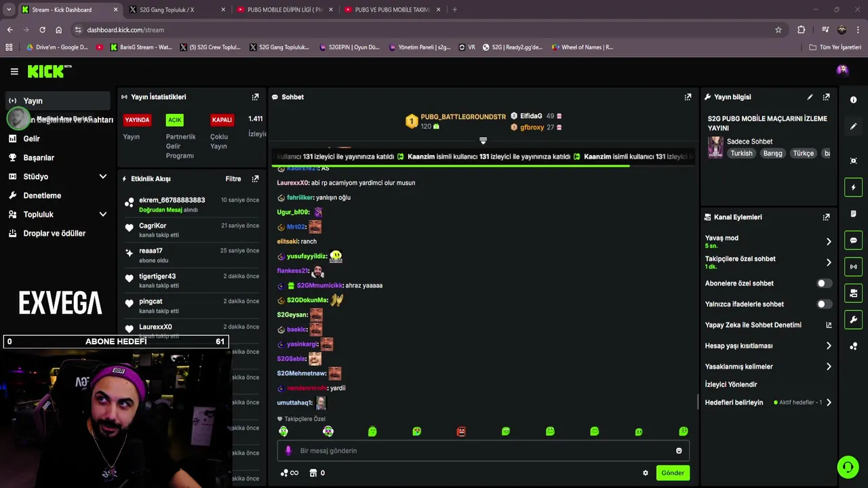The height and width of the screenshot is (488, 868).
Task: Click the Kick logo
Action: click(x=49, y=71)
